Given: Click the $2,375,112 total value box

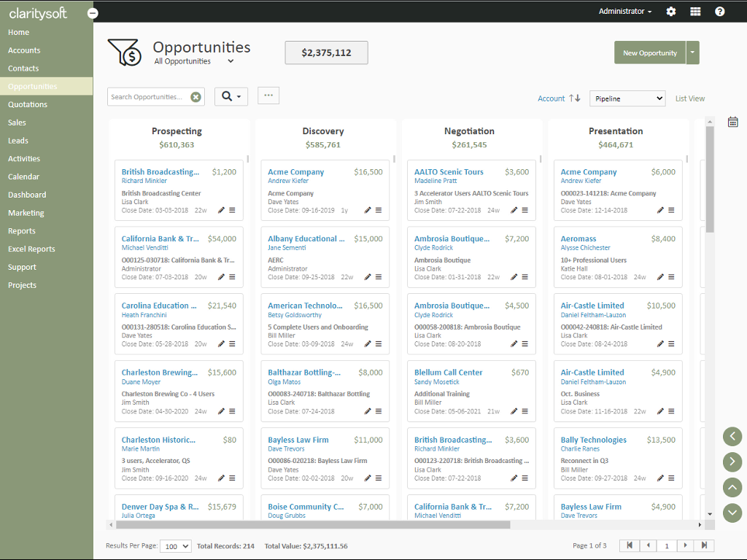Looking at the screenshot, I should pyautogui.click(x=326, y=52).
